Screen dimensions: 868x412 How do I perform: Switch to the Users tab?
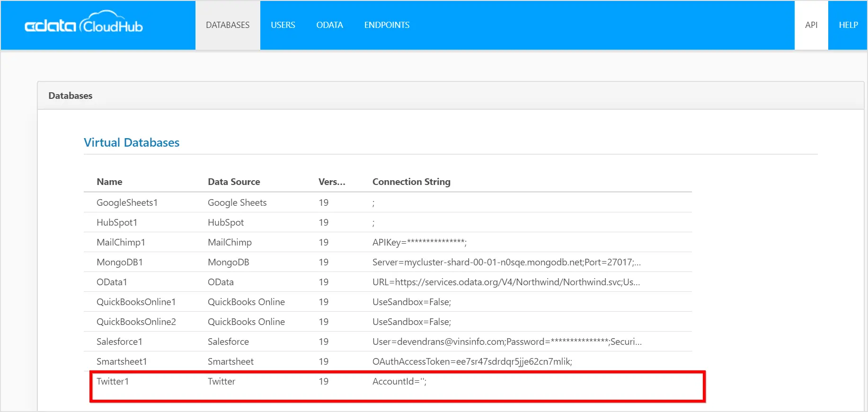point(283,25)
